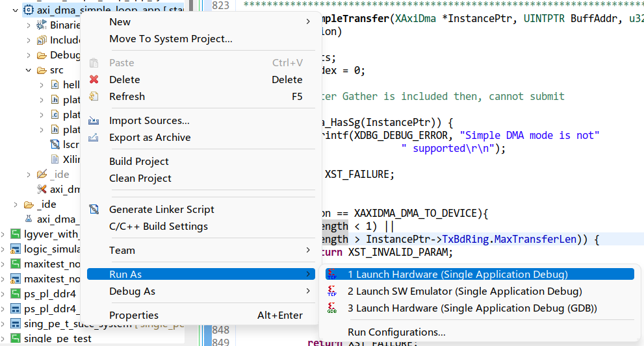Screen dimensions: 644x346
Task: Expand the Debug folder node
Action: tap(29, 55)
